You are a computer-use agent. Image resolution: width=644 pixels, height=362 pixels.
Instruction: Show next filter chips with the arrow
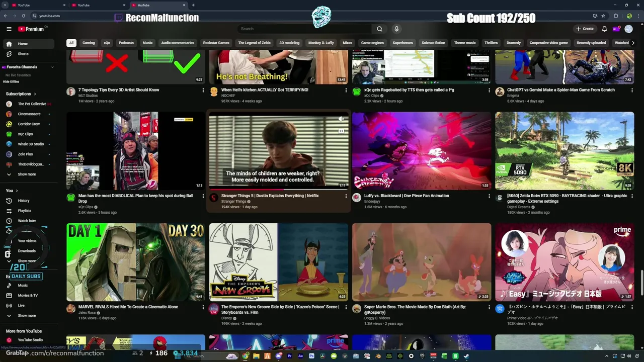[x=633, y=43]
